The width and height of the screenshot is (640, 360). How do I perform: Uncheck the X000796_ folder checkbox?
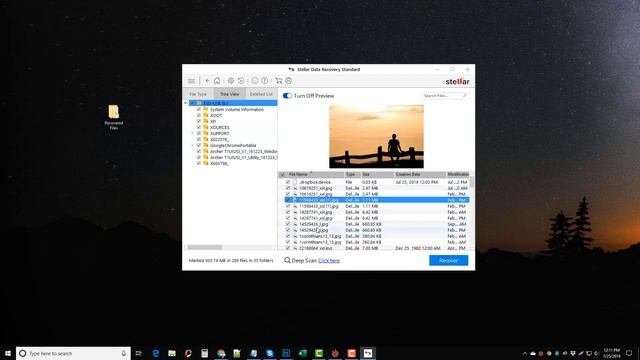click(199, 163)
